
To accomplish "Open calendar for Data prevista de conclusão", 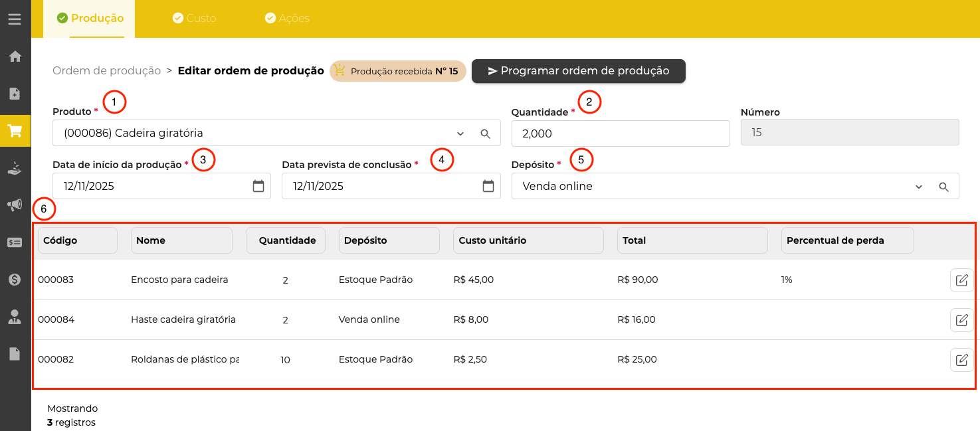I will (488, 187).
